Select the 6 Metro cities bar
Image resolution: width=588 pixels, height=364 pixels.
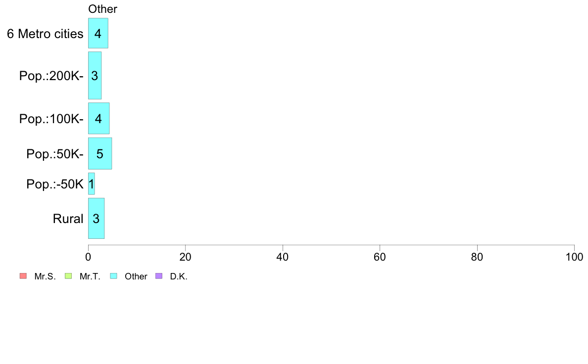click(98, 33)
